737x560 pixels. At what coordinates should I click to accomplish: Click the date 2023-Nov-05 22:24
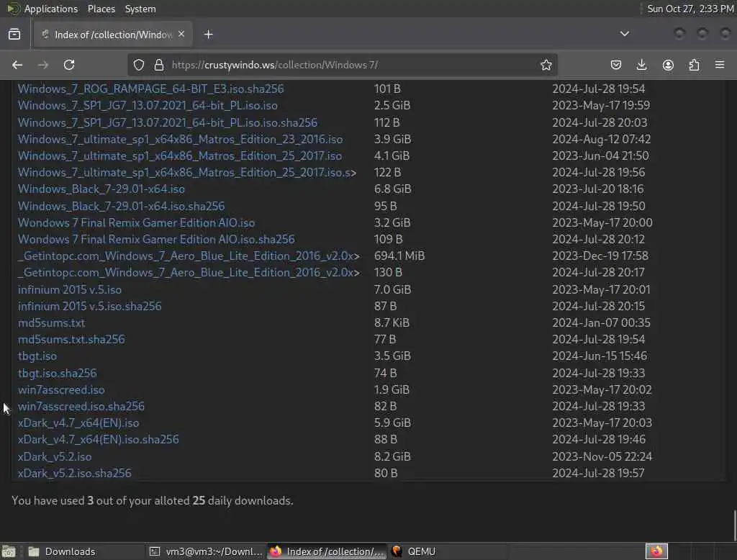602,456
